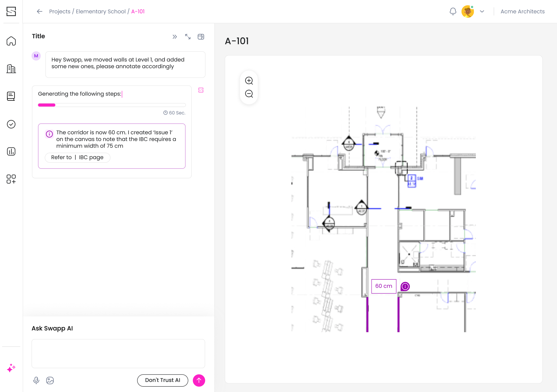Zoom in on the drawing canvas
This screenshot has height=392, width=557.
[x=249, y=81]
